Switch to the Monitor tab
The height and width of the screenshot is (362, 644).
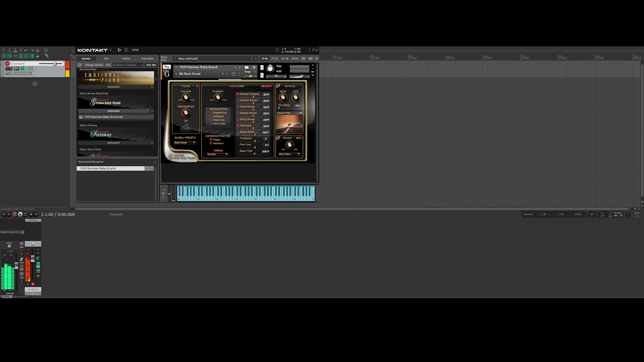point(126,58)
